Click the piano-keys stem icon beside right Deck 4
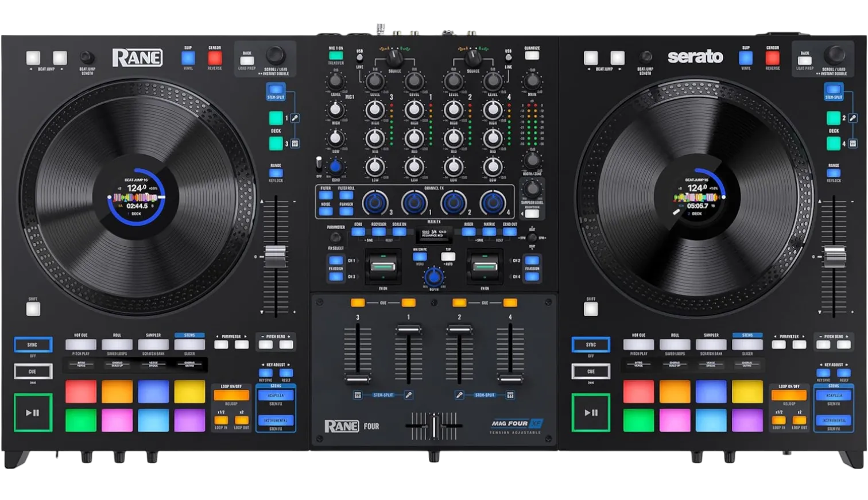Screen dimensions: 868x500 pos(853,144)
